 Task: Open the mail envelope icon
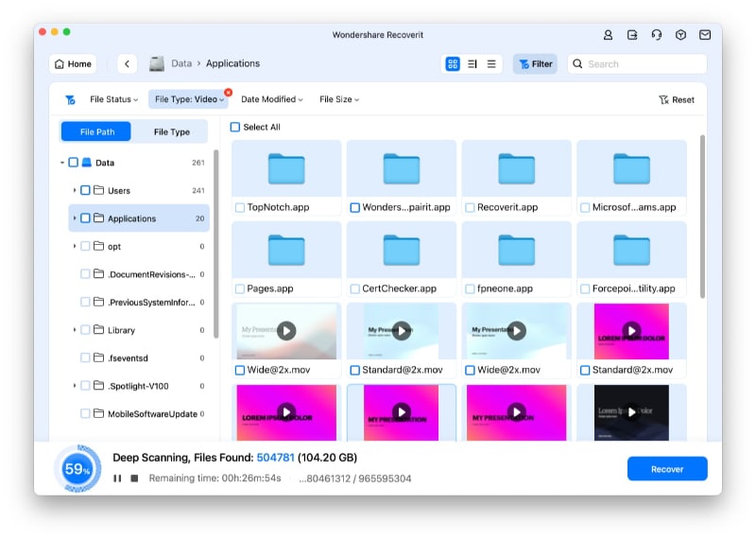click(x=704, y=35)
